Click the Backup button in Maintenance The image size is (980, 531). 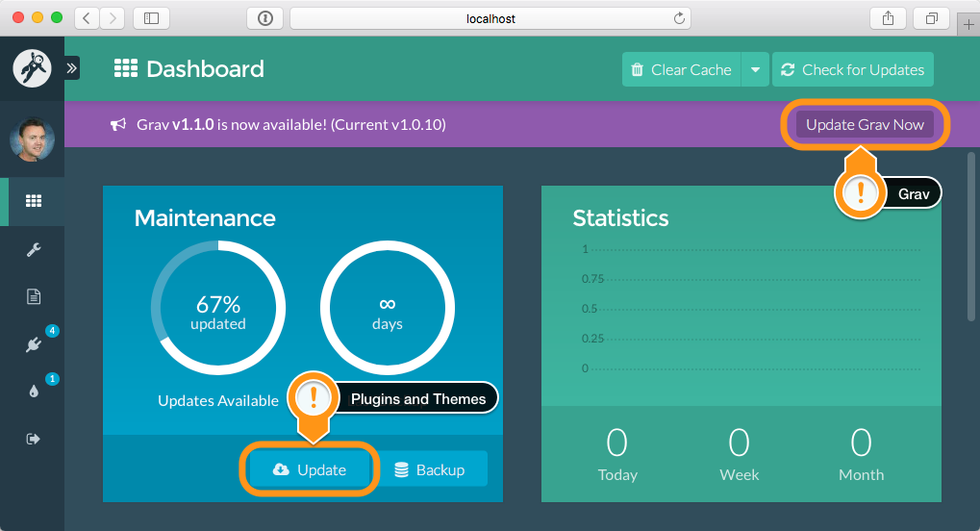(429, 469)
